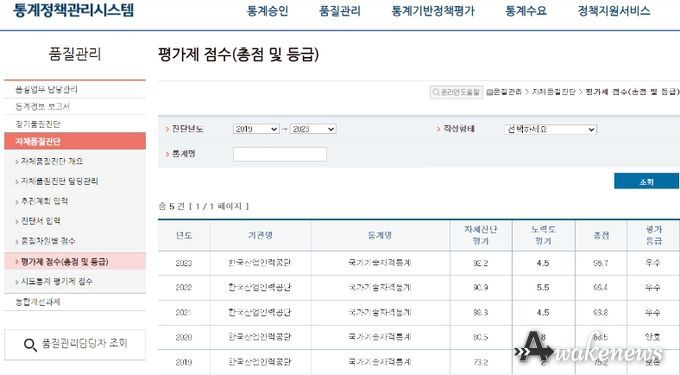Open the 통계기반정책평가 top menu

pos(432,11)
